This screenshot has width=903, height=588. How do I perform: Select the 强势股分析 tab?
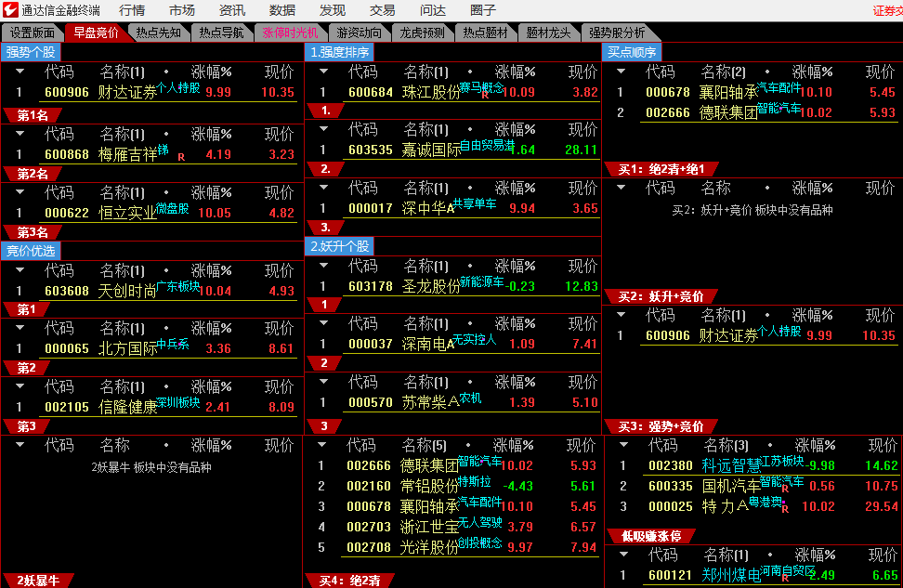point(617,33)
